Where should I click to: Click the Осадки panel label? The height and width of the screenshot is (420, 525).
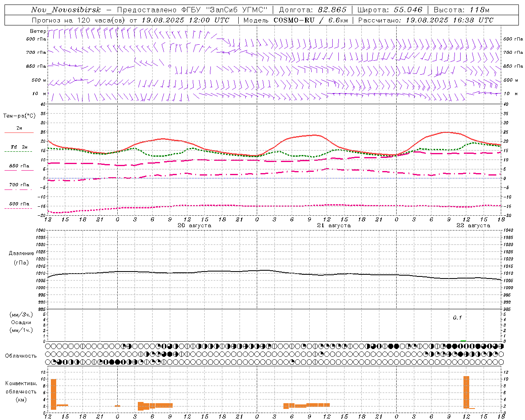click(x=21, y=323)
